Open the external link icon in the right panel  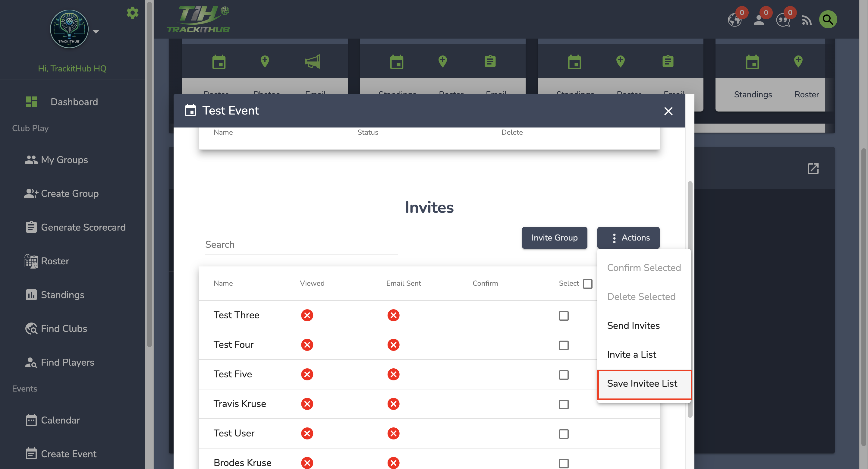(813, 168)
